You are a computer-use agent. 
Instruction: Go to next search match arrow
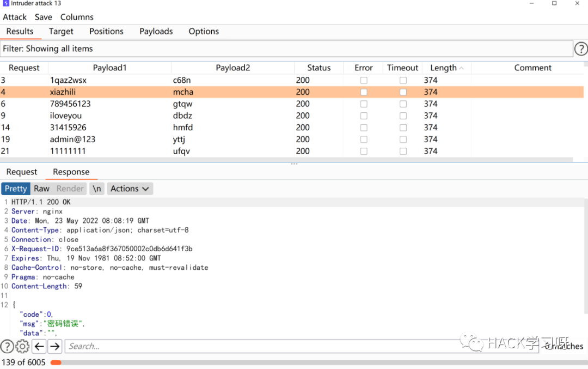pos(55,346)
